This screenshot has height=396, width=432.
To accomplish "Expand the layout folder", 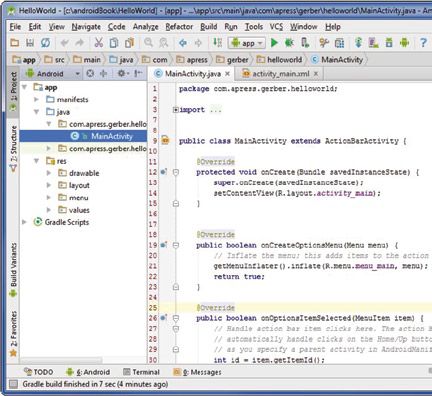I will click(x=49, y=185).
